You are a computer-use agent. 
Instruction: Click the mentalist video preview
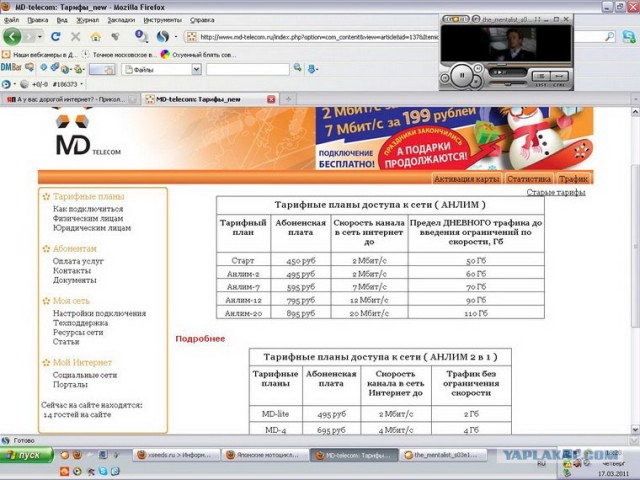click(x=506, y=43)
